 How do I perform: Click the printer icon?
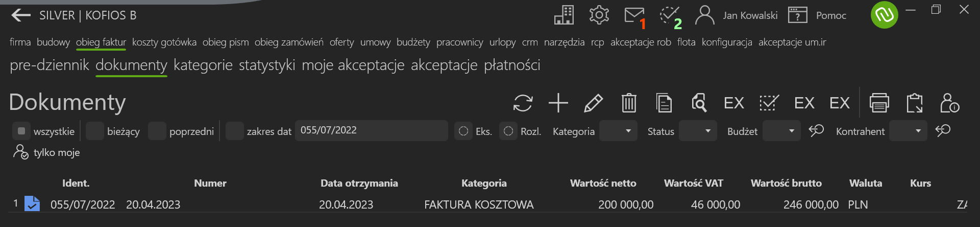click(x=879, y=103)
